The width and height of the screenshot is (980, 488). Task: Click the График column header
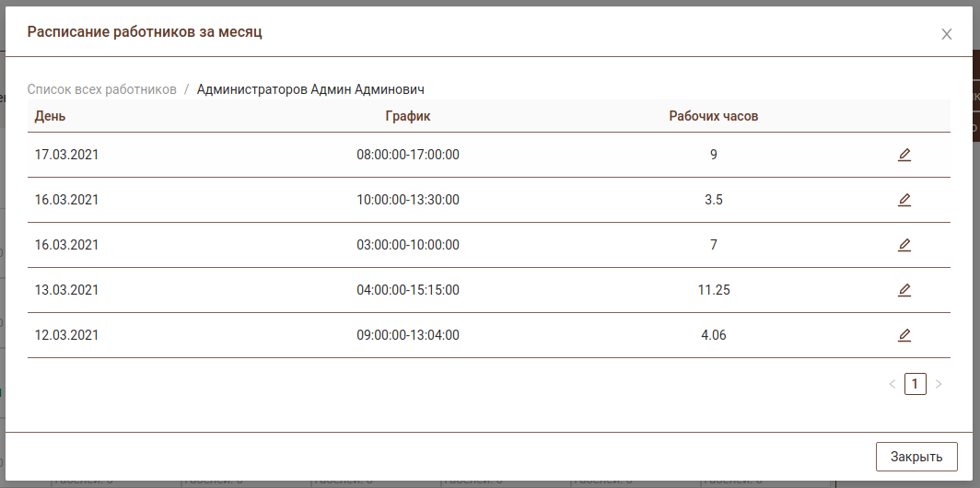coord(408,116)
